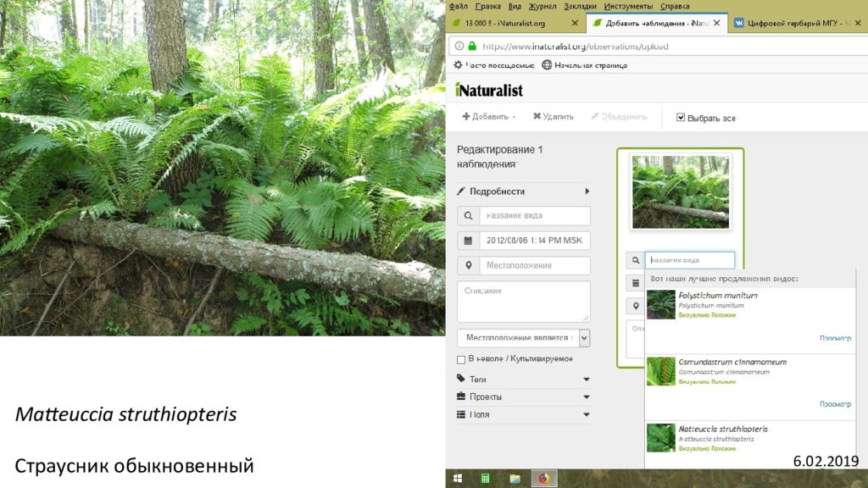Click Просмотр link for Osmundastrum cinnamomeum

(835, 404)
